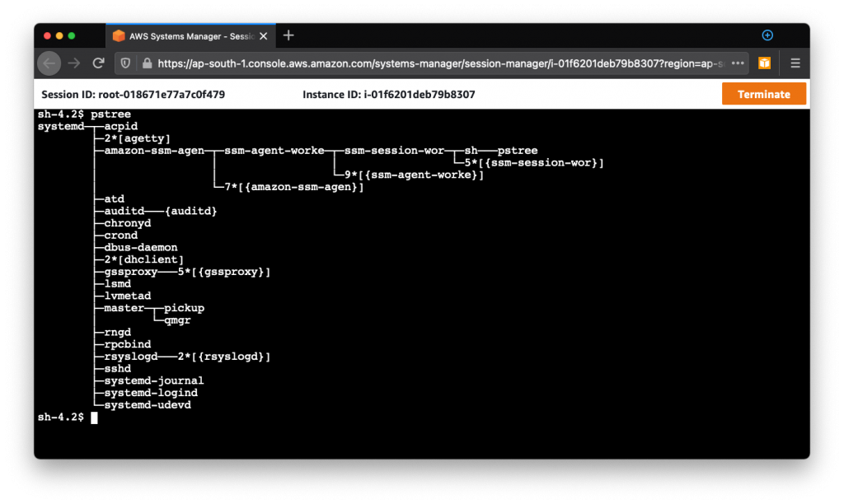Image resolution: width=844 pixels, height=504 pixels.
Task: Click the 9*[{ssm-agent-worke}] threads entry
Action: (414, 175)
